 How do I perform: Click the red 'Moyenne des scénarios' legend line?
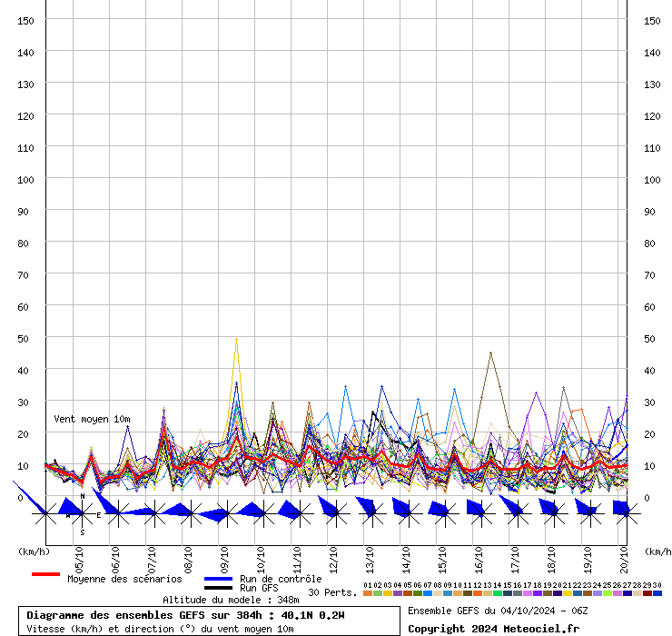click(x=45, y=574)
